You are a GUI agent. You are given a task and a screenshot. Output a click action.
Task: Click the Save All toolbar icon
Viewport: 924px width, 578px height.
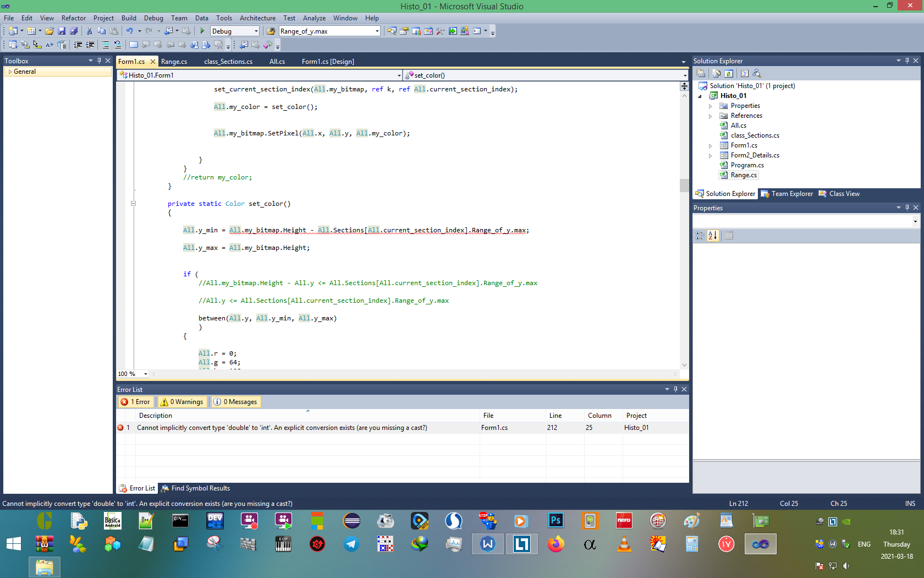coord(74,31)
